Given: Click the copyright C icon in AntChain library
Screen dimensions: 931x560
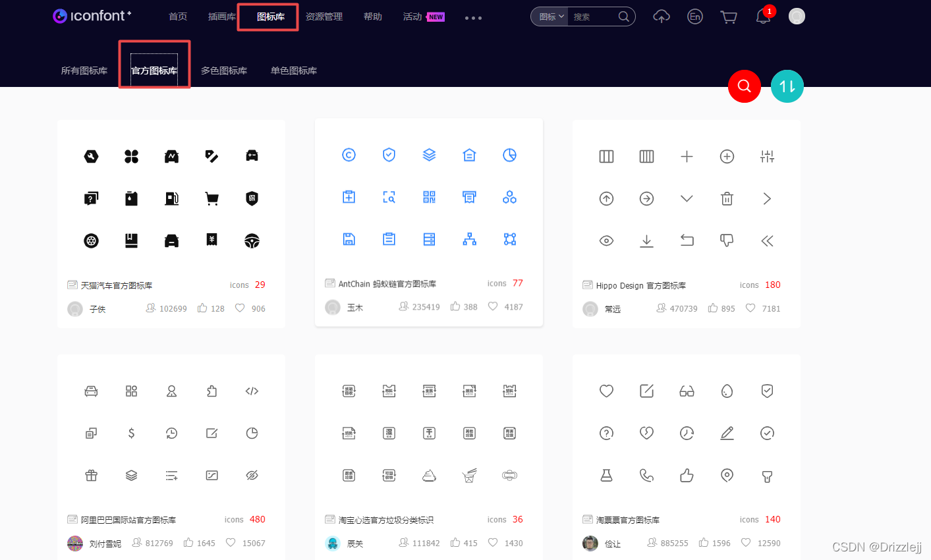Looking at the screenshot, I should pyautogui.click(x=349, y=155).
